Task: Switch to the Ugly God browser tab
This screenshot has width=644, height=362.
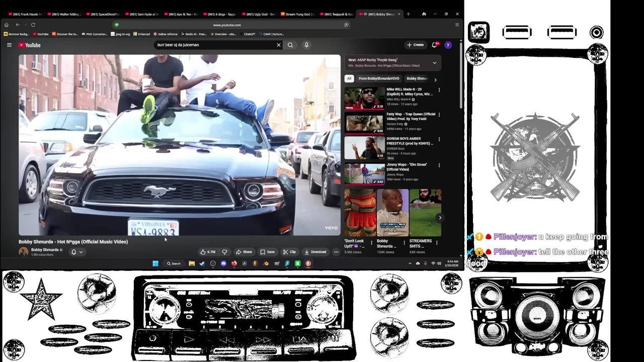Action: tap(259, 14)
